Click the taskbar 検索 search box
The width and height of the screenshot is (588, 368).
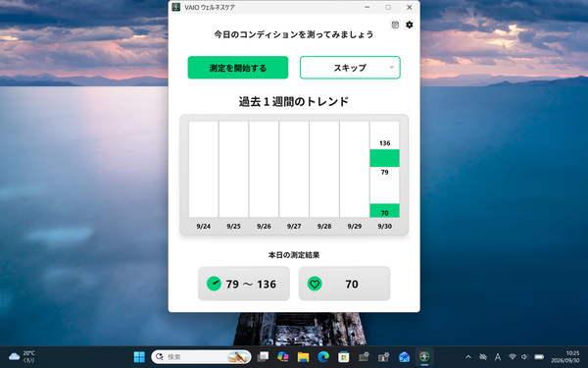click(201, 357)
